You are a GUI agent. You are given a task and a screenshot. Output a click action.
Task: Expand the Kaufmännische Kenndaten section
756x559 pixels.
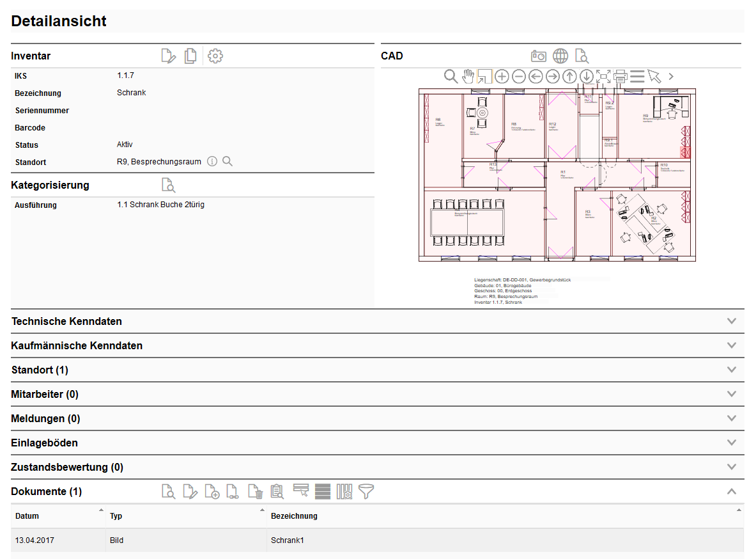point(731,345)
